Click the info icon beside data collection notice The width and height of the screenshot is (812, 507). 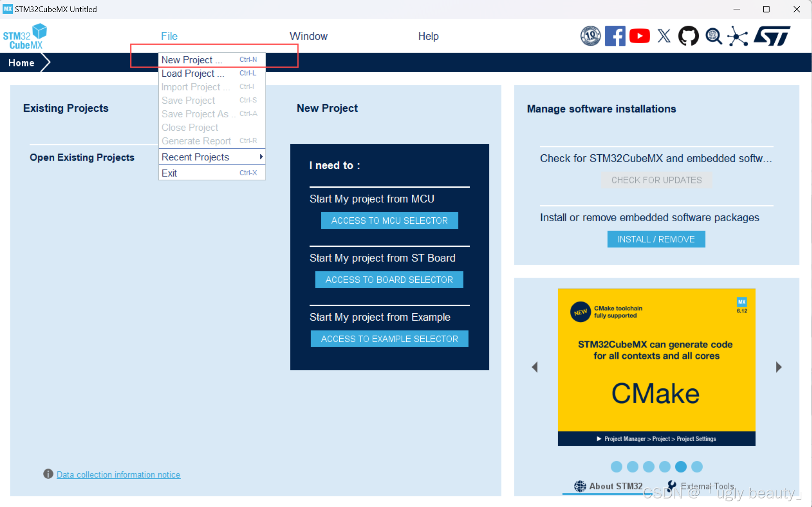48,474
